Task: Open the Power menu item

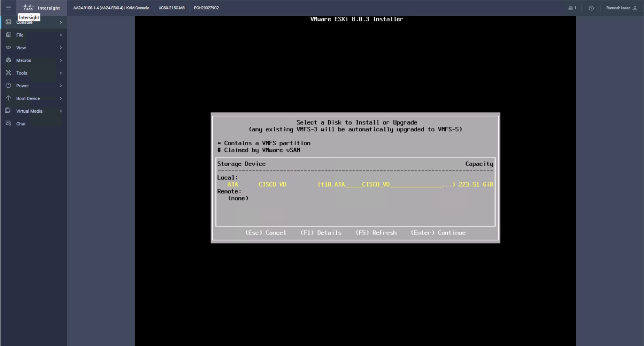Action: 34,86
